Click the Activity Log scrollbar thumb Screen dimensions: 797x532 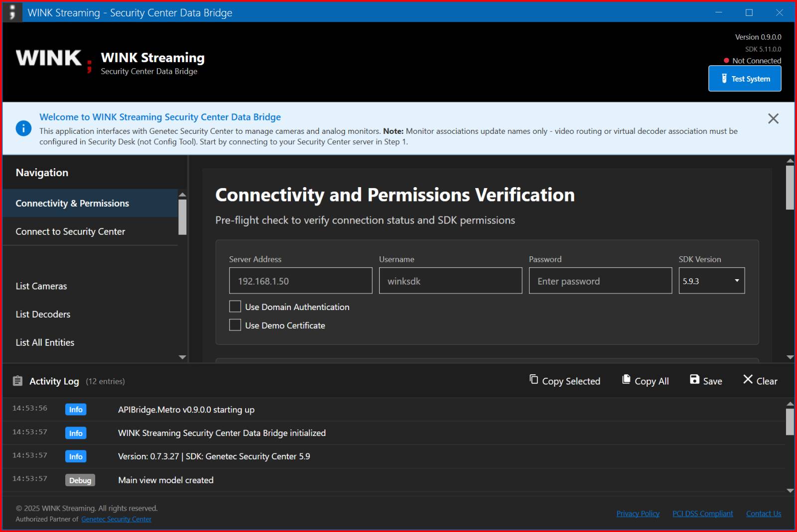(x=790, y=422)
